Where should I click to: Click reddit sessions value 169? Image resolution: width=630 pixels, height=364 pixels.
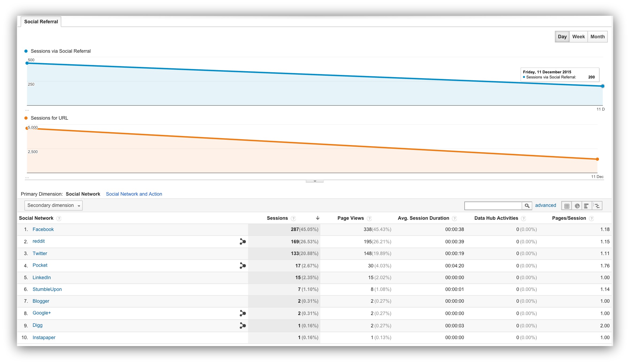click(x=295, y=242)
